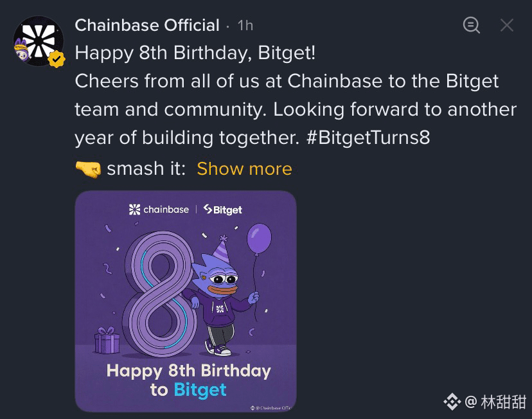The image size is (532, 419).
Task: Open the @林甜甜 watermark username
Action: tap(495, 402)
